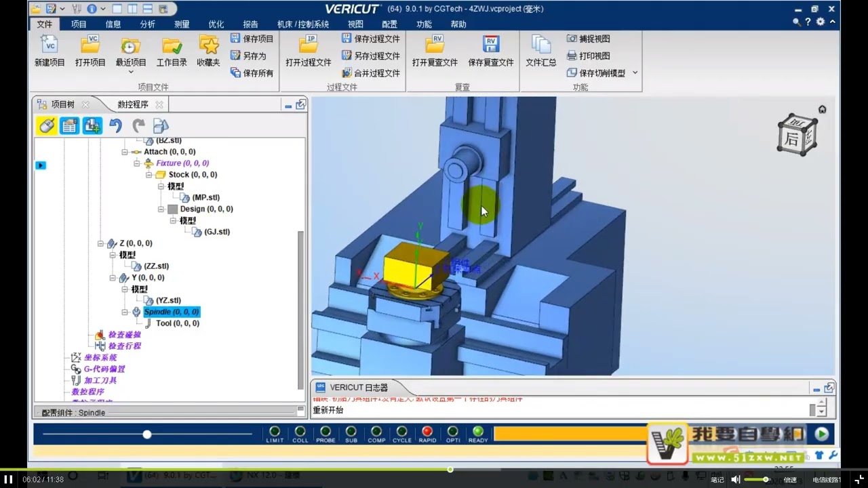Close the 项目树 panel tab
The height and width of the screenshot is (488, 868).
pyautogui.click(x=85, y=104)
